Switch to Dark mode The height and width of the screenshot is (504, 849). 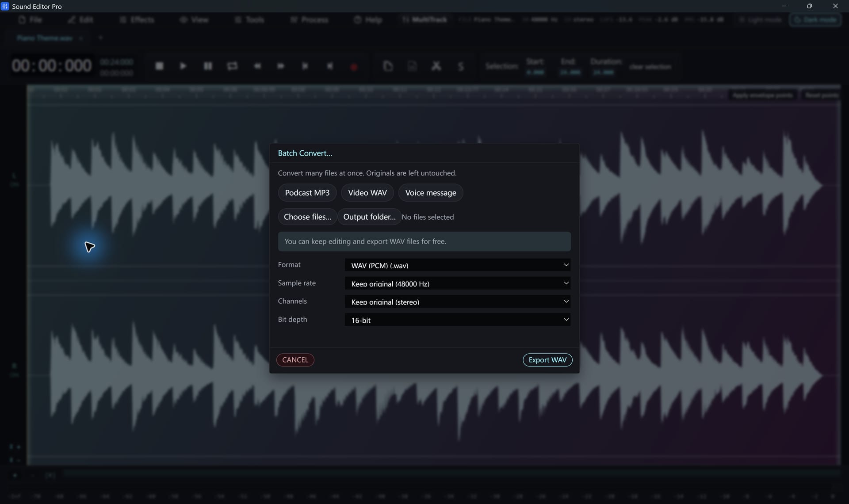pos(815,20)
